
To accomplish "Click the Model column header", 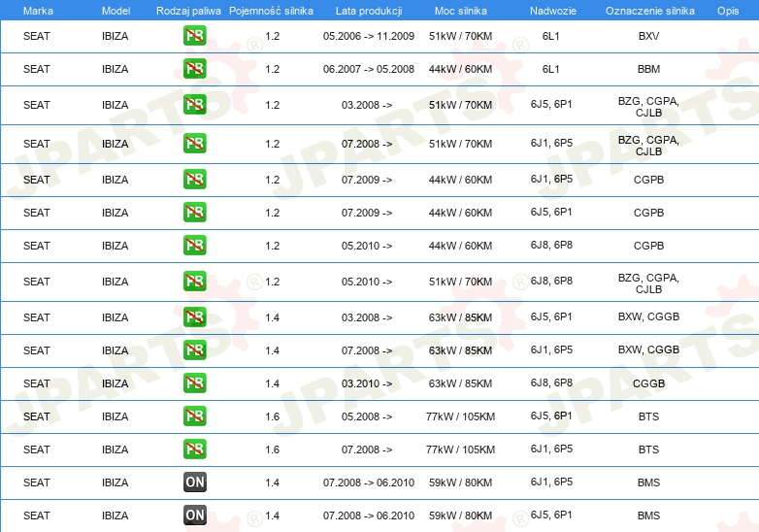I will (x=115, y=11).
